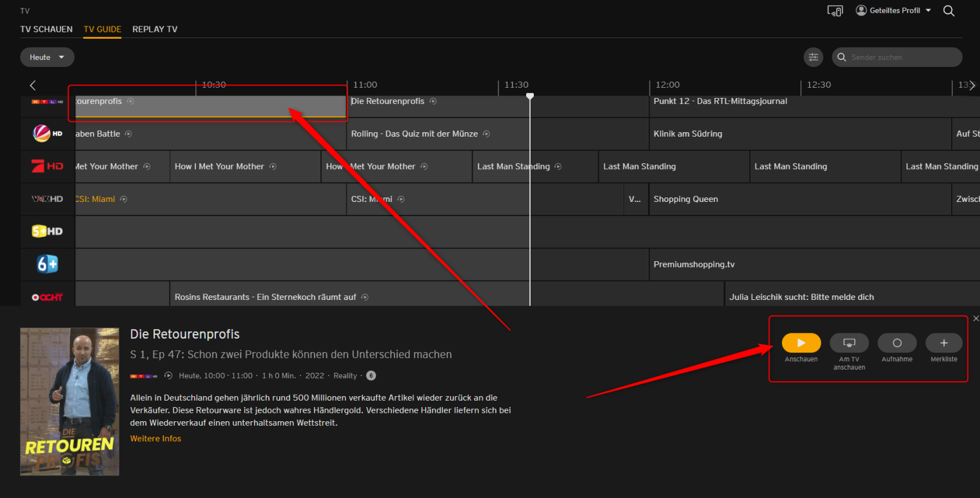Screen dimensions: 980x498
Task: Click the Am TV anschauen cast icon
Action: (849, 343)
